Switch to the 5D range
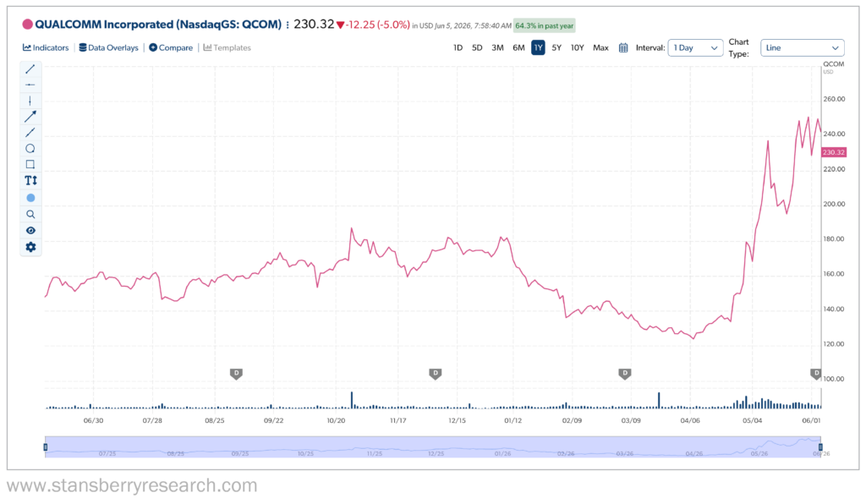Viewport: 866px width, 504px height. coord(477,48)
